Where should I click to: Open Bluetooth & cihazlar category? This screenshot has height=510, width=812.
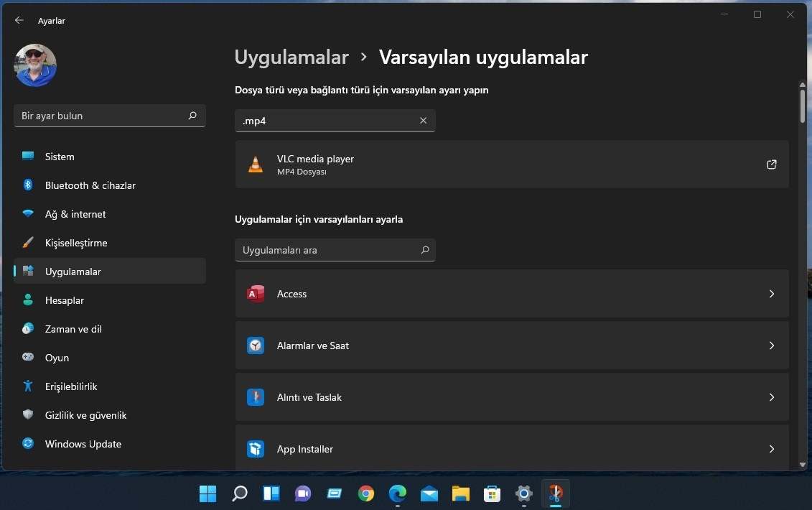click(x=110, y=185)
